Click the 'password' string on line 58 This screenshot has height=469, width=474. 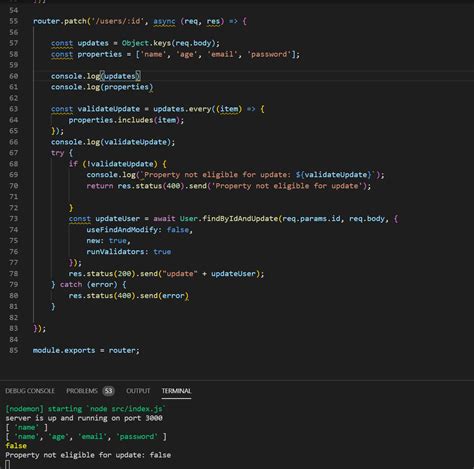269,54
